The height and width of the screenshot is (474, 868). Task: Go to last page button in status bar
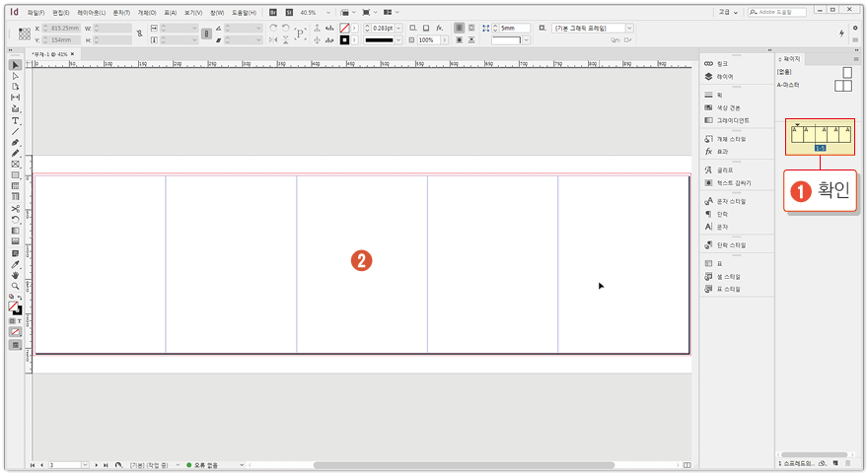click(106, 465)
